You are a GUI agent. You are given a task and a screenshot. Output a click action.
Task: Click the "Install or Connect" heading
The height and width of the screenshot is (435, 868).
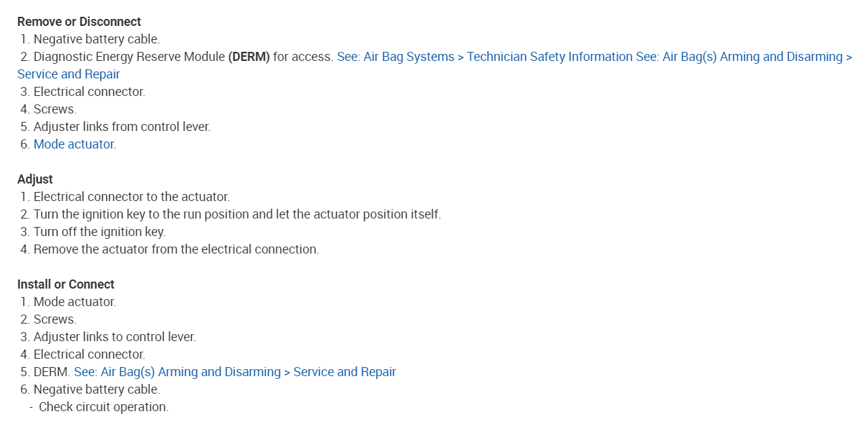point(66,284)
